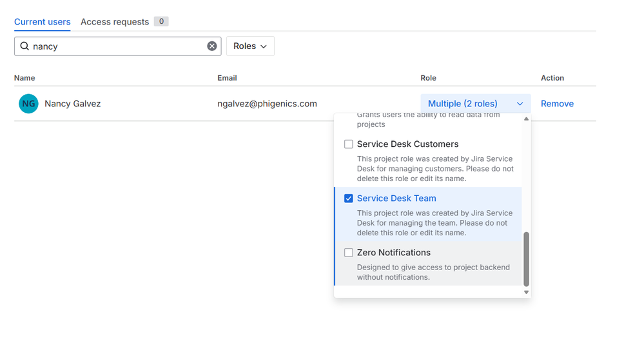The image size is (644, 339).
Task: Tick the Zero Notifications checkbox
Action: coord(348,253)
